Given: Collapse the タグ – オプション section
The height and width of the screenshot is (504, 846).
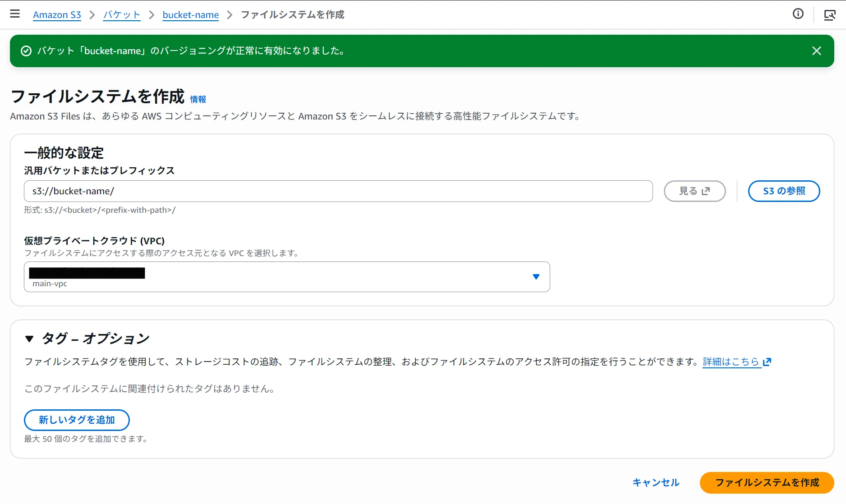Looking at the screenshot, I should pos(30,338).
